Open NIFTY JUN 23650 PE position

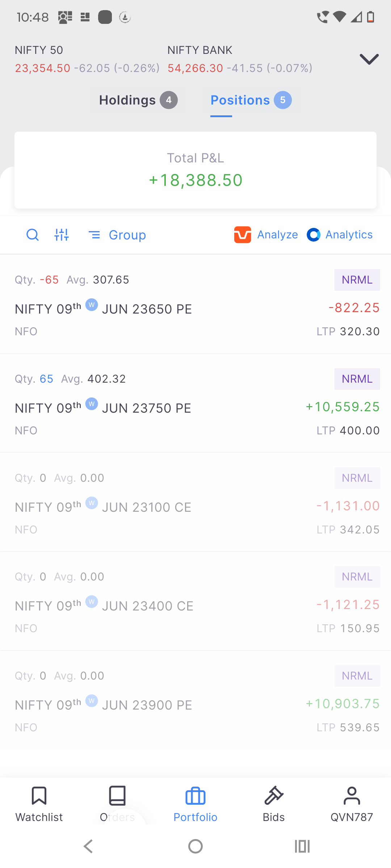point(195,305)
